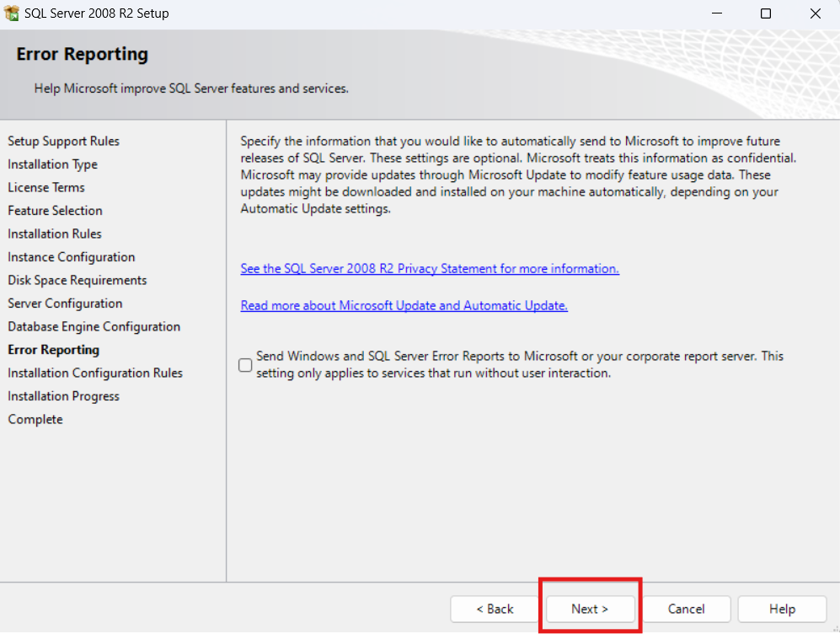Open the Server Configuration step
840x634 pixels.
click(x=65, y=303)
